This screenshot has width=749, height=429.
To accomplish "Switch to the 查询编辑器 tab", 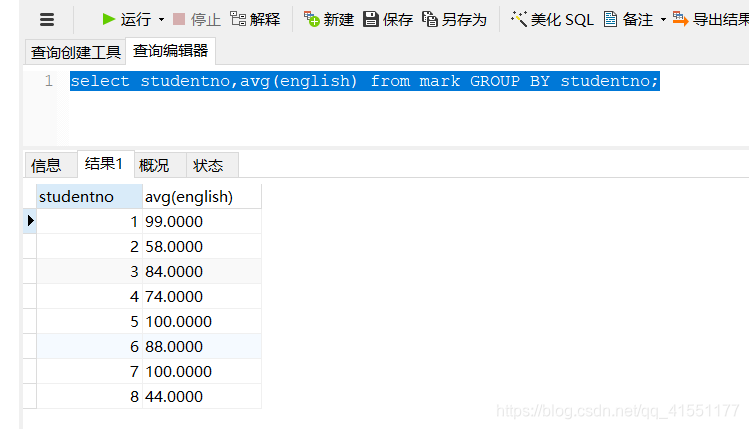I will (x=171, y=51).
